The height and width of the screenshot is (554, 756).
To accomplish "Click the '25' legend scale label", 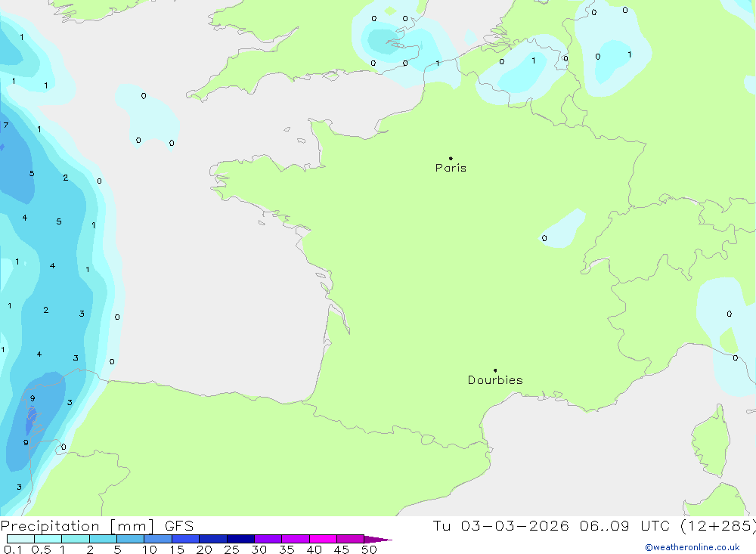I will (x=231, y=549).
